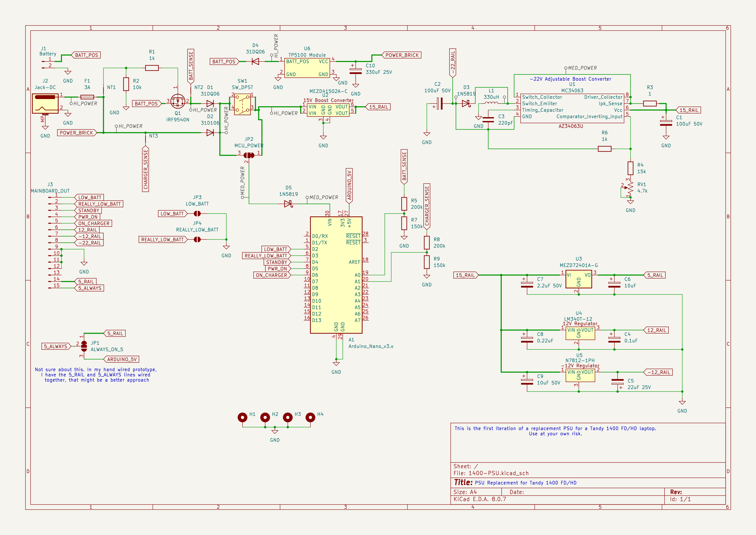756x535 pixels.
Task: Select the J2 Jack-DC connector symbol
Action: [x=45, y=104]
